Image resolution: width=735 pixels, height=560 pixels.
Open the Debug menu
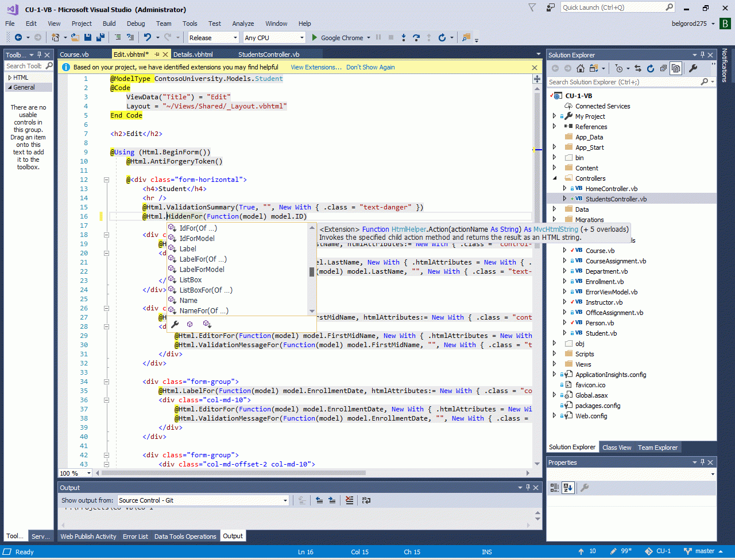coord(136,24)
